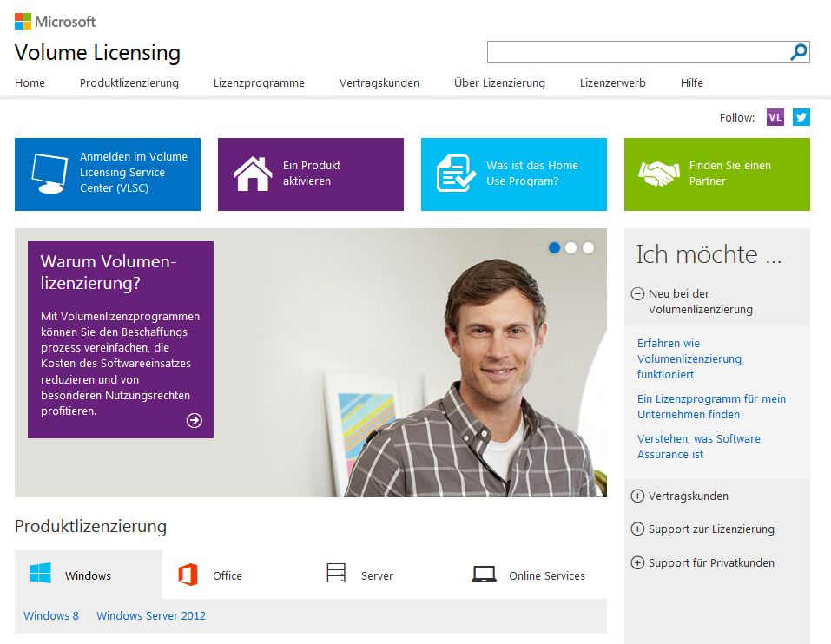Click the arrow circle in the purple banner box

click(195, 420)
